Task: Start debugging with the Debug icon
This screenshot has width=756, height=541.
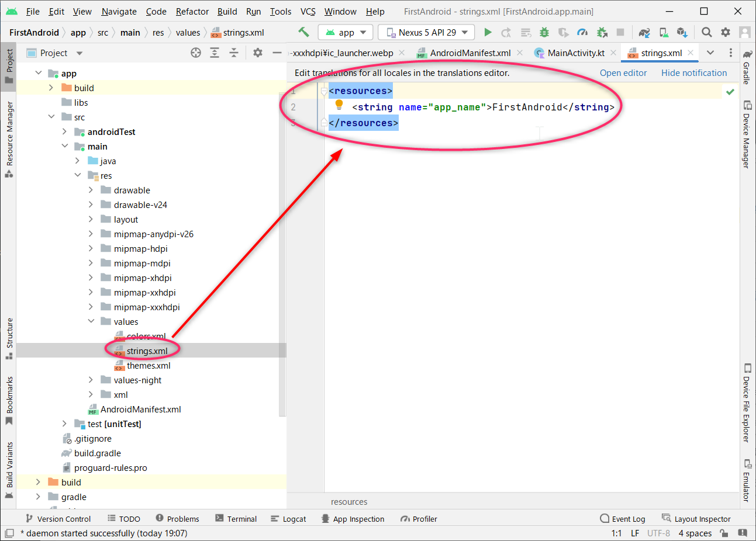Action: point(544,32)
